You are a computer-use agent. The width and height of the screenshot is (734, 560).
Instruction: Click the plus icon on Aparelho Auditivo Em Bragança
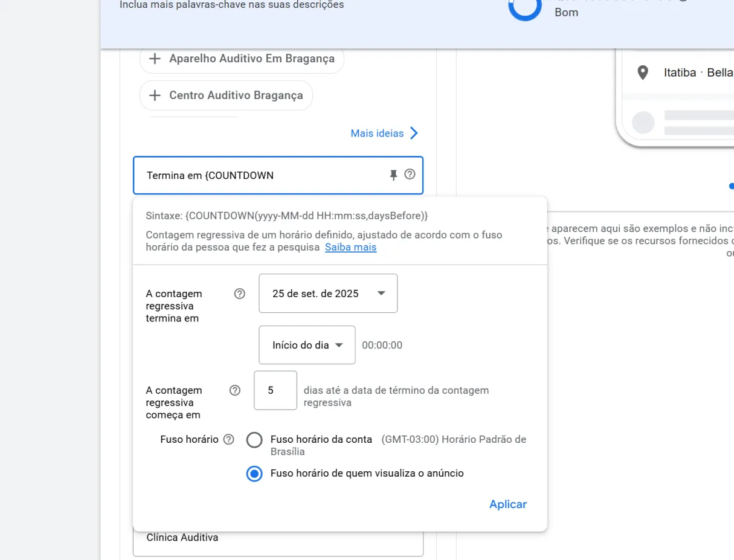pyautogui.click(x=155, y=59)
